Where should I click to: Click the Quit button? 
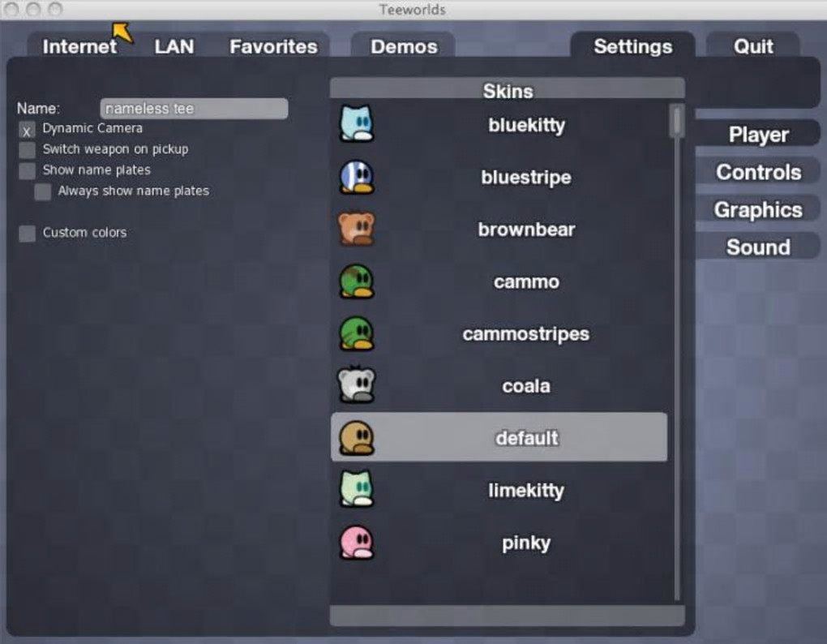(753, 46)
